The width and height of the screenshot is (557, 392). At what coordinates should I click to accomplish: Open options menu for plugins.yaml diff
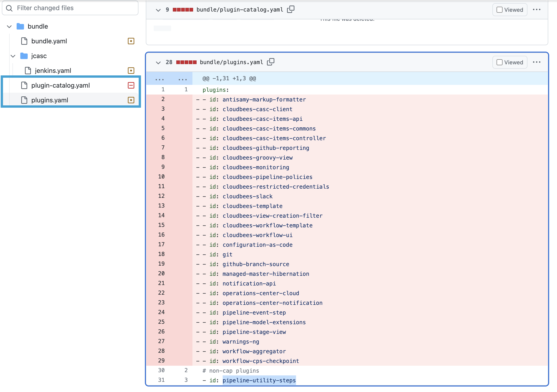pyautogui.click(x=537, y=62)
